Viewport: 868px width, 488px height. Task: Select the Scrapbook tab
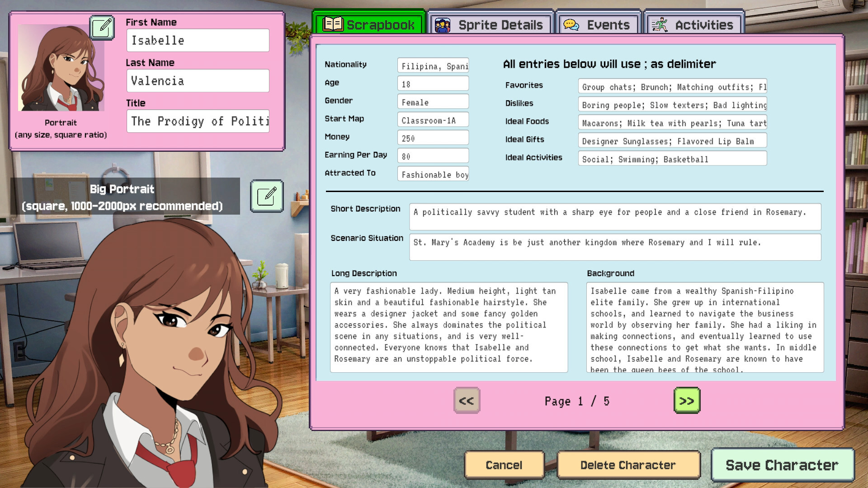coord(369,23)
